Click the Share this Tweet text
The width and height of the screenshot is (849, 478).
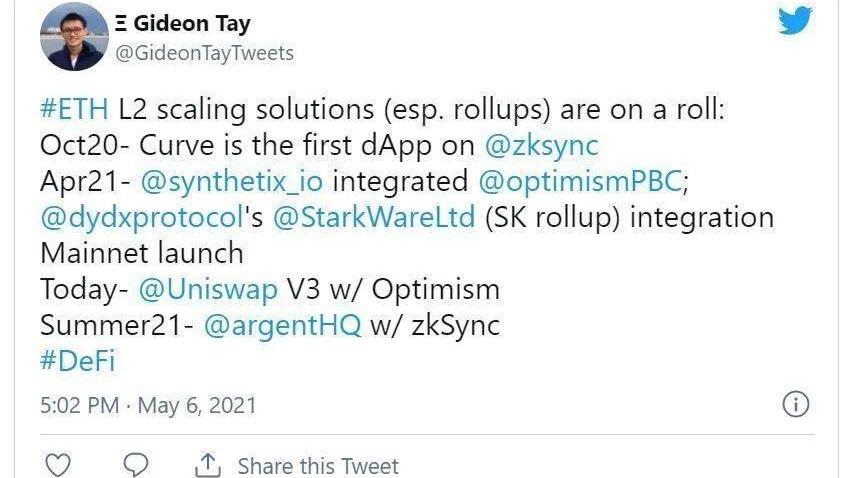pos(318,466)
